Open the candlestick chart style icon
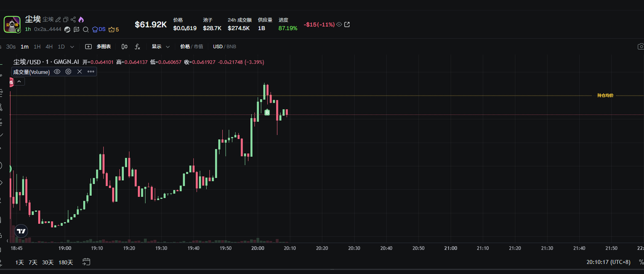This screenshot has width=644, height=274. pyautogui.click(x=125, y=47)
